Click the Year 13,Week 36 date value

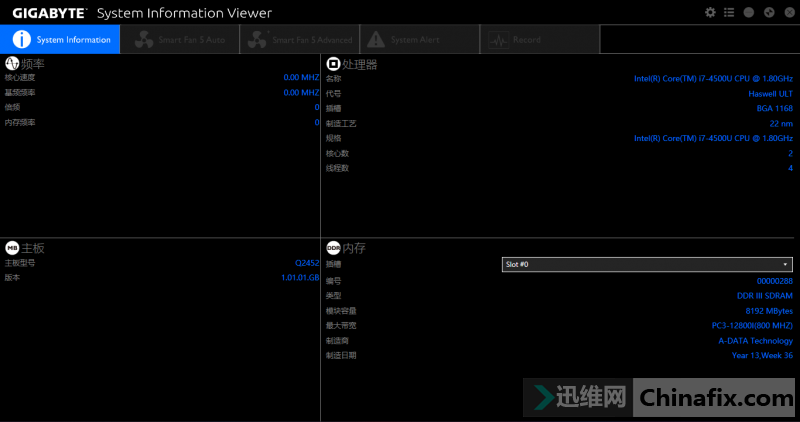coord(762,356)
